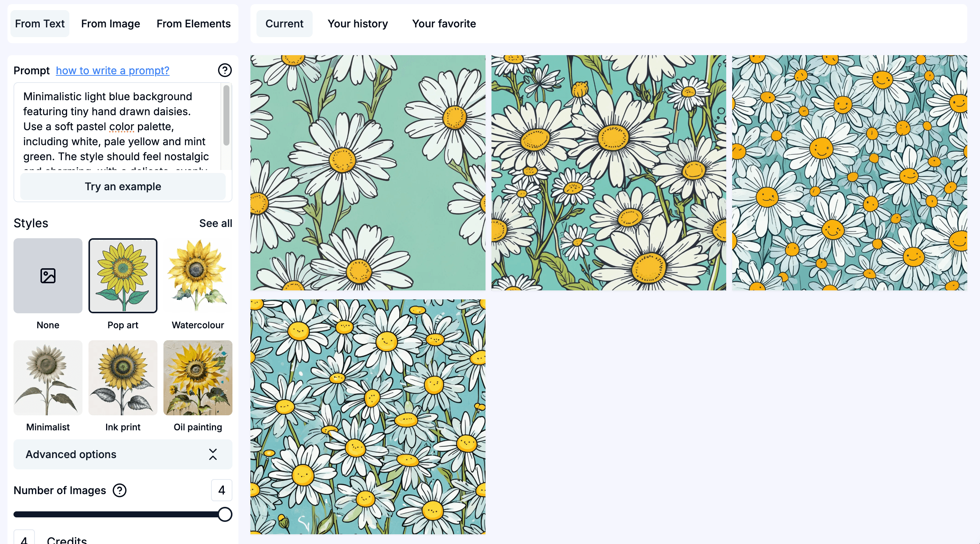Open the smiley-faced daisies image on teal

849,173
